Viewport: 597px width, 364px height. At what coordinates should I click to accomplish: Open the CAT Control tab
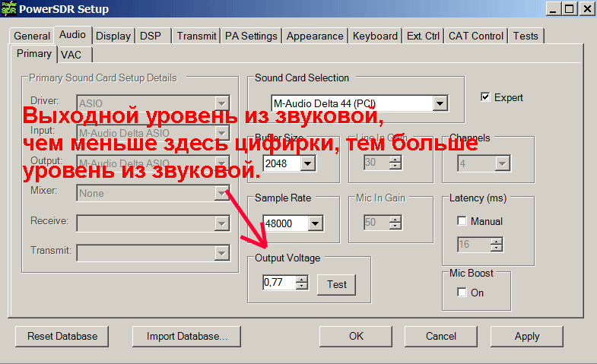(x=475, y=36)
